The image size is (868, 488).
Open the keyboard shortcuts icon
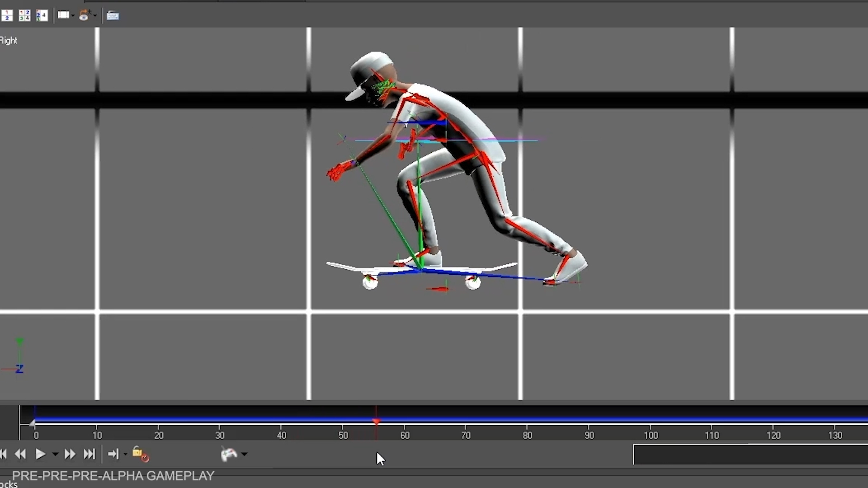[113, 16]
